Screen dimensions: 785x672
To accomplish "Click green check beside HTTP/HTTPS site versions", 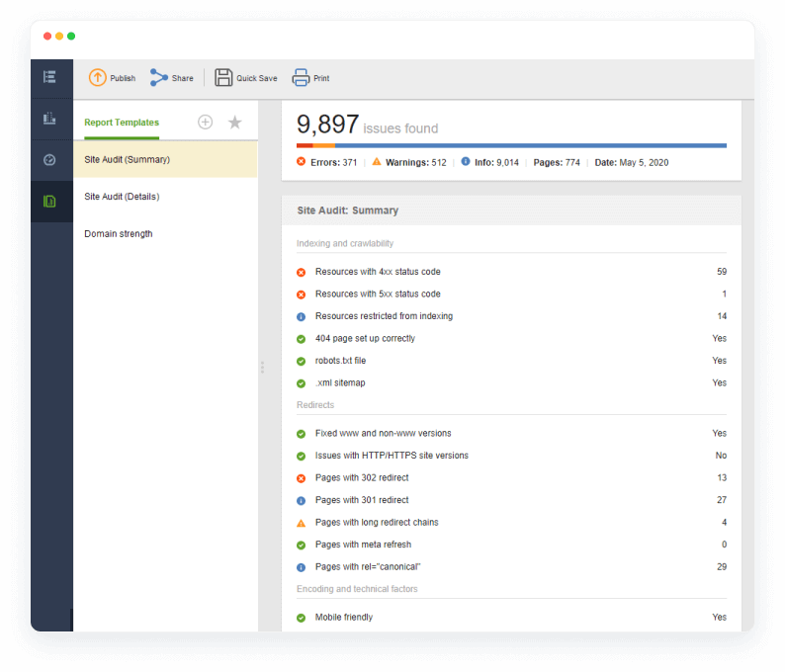I will [301, 457].
